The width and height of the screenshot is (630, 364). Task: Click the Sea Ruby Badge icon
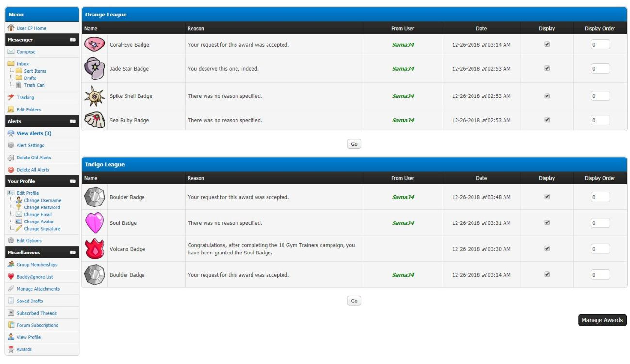click(x=94, y=120)
